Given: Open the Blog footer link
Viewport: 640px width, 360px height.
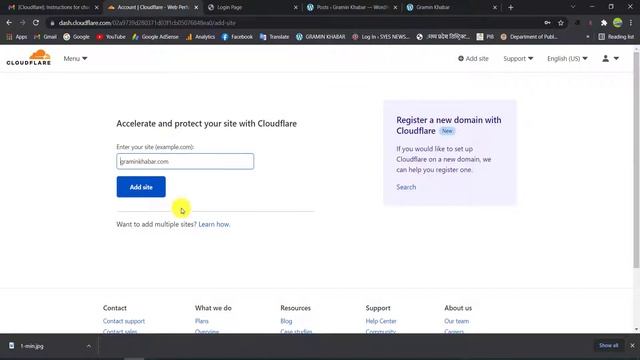Looking at the screenshot, I should (x=286, y=321).
